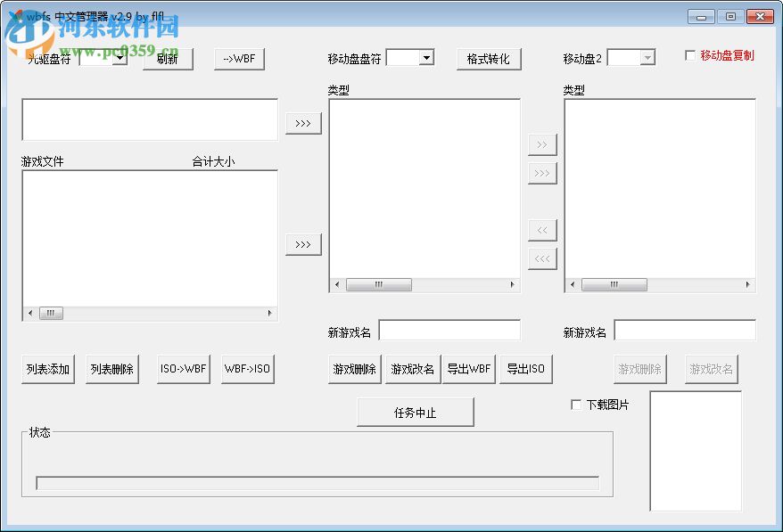The width and height of the screenshot is (783, 532).
Task: Click the lower >>> arrow beside game file list
Action: [303, 245]
